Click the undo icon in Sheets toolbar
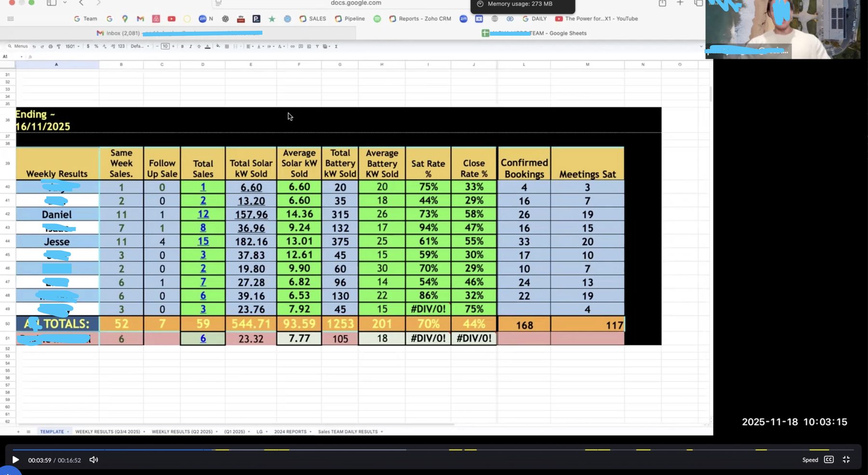 coord(34,46)
